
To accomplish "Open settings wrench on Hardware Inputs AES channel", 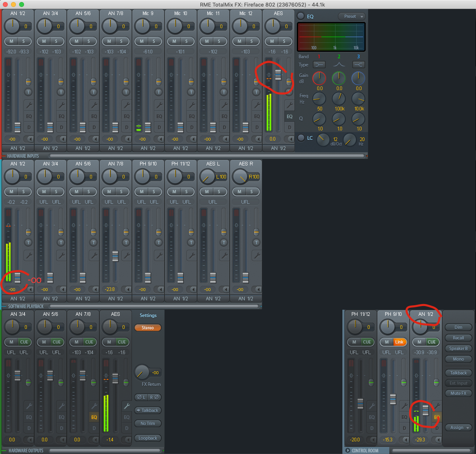I will 289,105.
